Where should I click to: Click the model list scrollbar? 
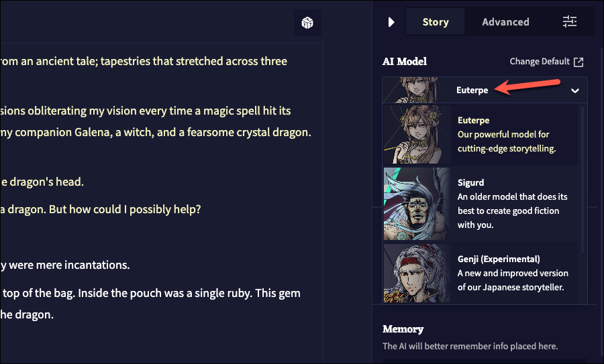point(582,180)
